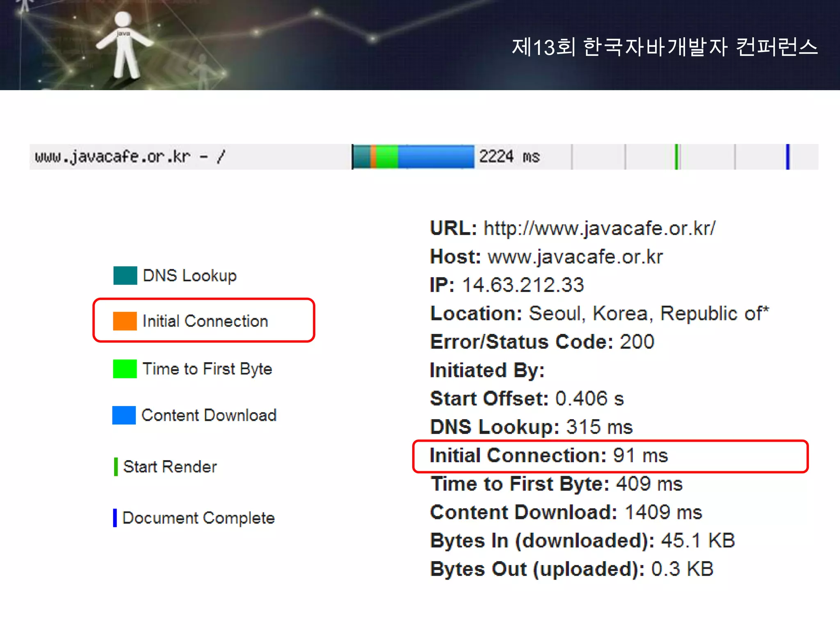The image size is (840, 630).
Task: Click the 'Time to First Byte: 409 ms' line
Action: point(557,484)
